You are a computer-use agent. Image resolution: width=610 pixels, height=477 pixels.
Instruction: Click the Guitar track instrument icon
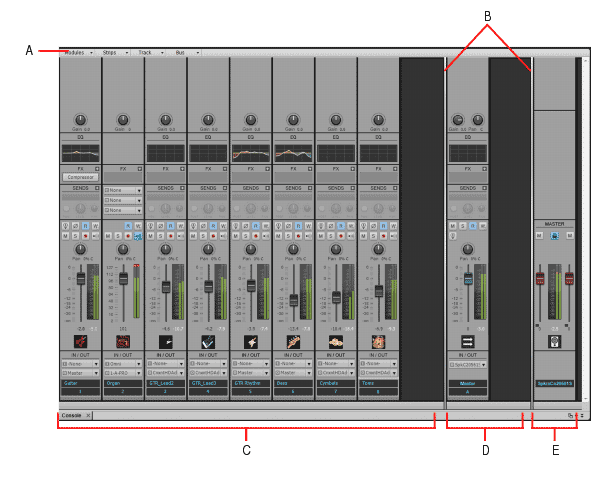click(80, 341)
